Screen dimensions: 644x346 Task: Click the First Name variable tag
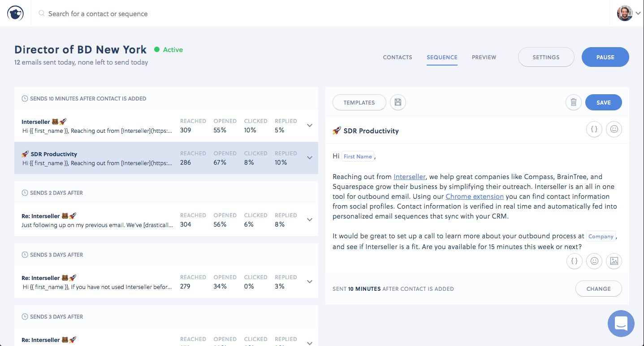coord(358,157)
